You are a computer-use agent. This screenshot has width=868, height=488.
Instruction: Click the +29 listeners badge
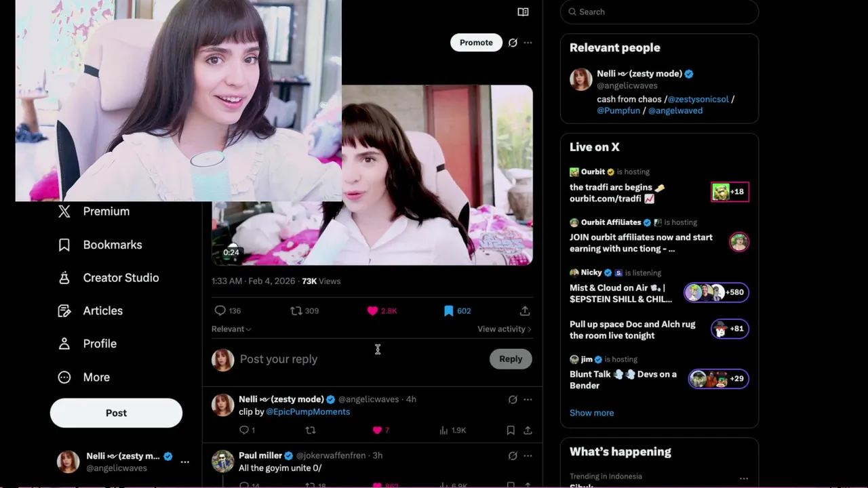719,379
